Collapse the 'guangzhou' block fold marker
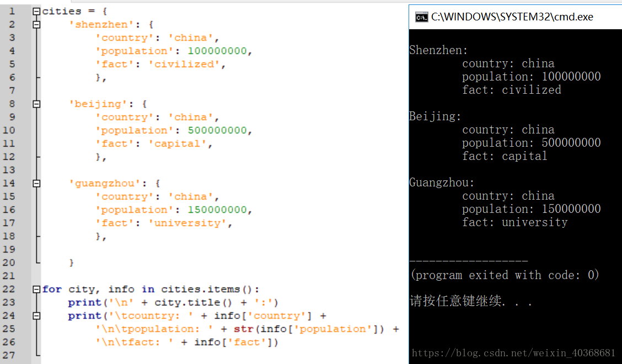This screenshot has width=622, height=364. pyautogui.click(x=36, y=184)
